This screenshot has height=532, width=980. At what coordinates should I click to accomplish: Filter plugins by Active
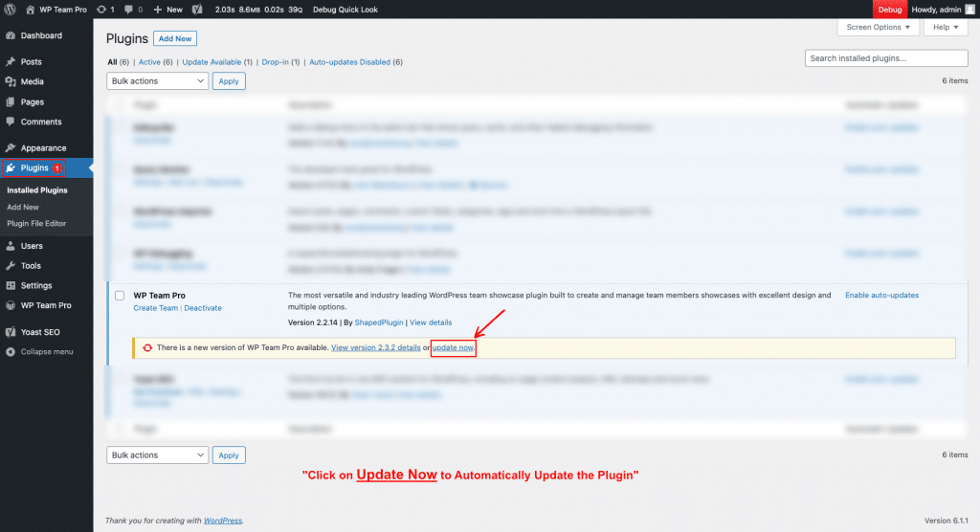[x=149, y=62]
